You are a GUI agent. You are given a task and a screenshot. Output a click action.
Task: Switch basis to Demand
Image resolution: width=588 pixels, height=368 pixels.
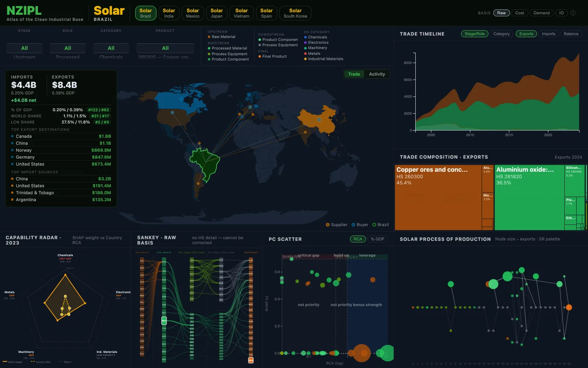click(541, 13)
